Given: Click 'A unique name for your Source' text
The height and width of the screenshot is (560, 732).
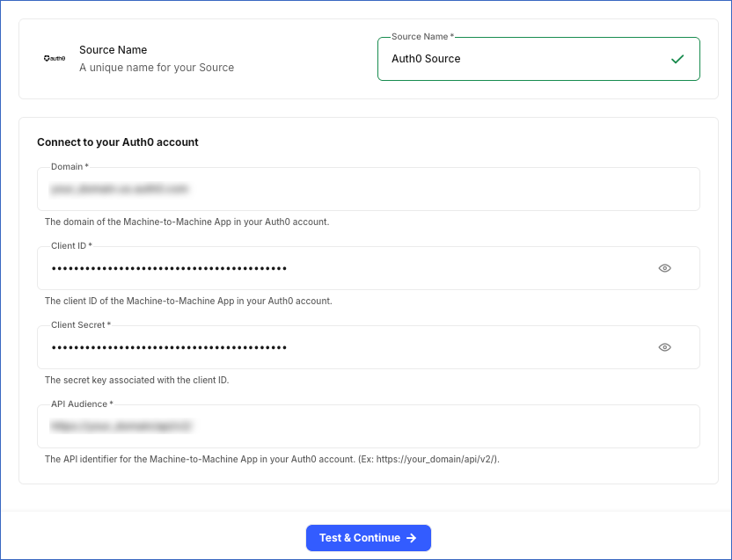Looking at the screenshot, I should pos(157,68).
